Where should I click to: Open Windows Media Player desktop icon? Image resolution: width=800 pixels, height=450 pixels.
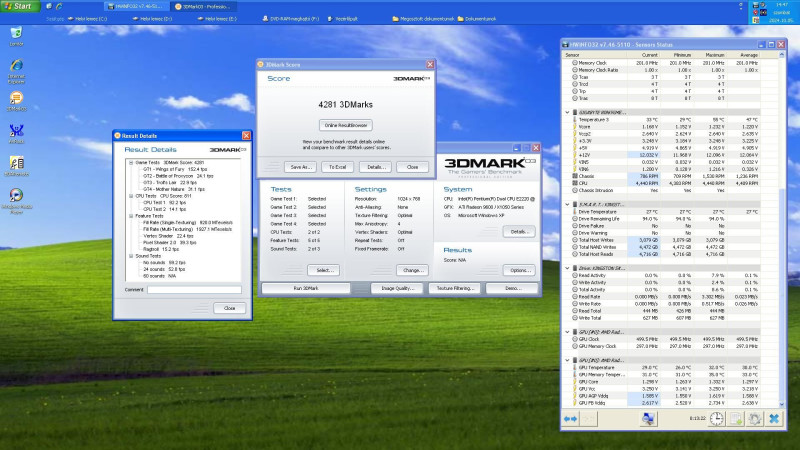tap(16, 196)
